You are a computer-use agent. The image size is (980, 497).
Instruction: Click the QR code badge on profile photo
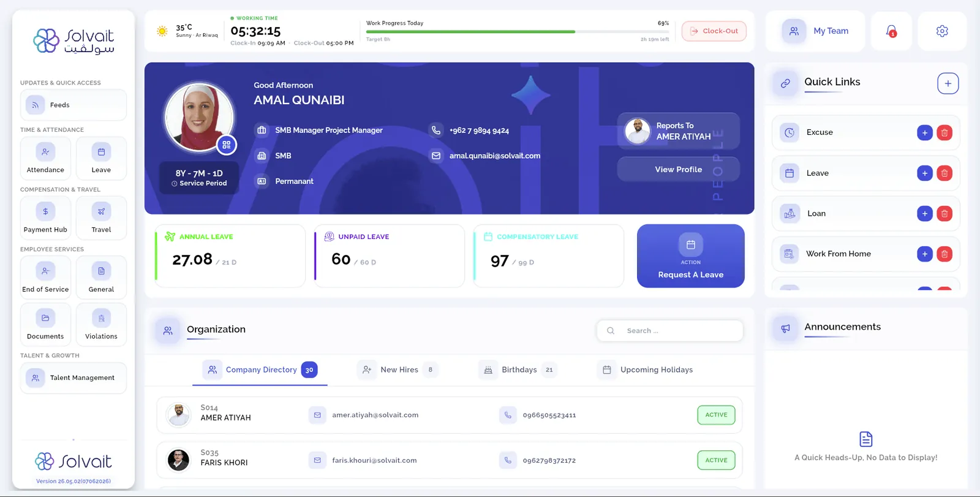click(x=227, y=145)
